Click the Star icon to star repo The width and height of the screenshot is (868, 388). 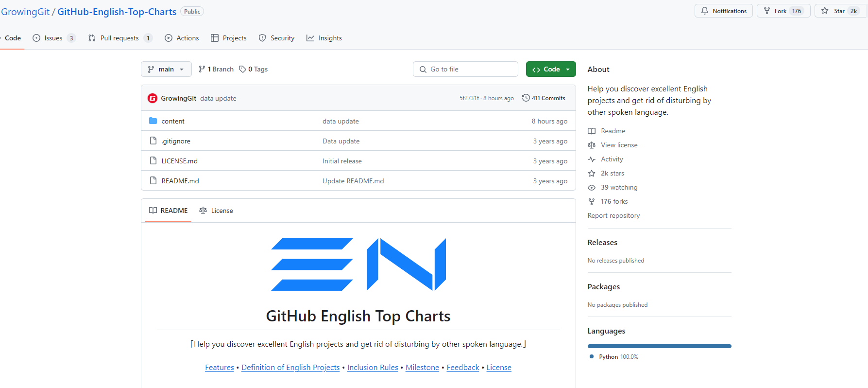(825, 11)
